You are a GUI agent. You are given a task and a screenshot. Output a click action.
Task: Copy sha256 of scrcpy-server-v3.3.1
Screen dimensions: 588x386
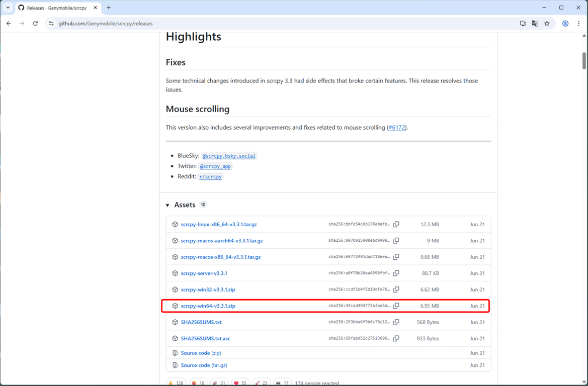396,273
